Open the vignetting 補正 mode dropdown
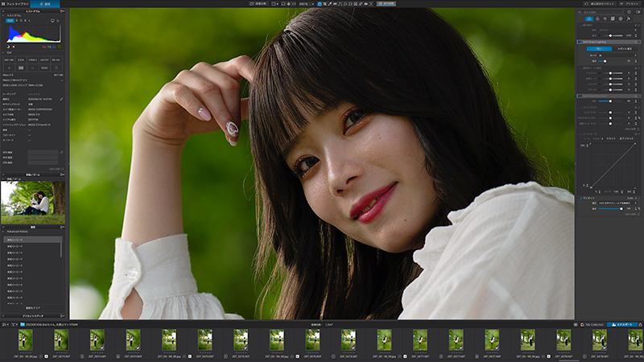The height and width of the screenshot is (362, 644). click(x=617, y=204)
